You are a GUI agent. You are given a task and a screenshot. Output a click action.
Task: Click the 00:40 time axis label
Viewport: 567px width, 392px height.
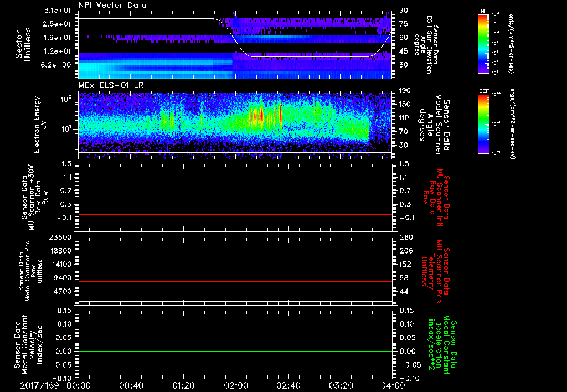(x=131, y=385)
